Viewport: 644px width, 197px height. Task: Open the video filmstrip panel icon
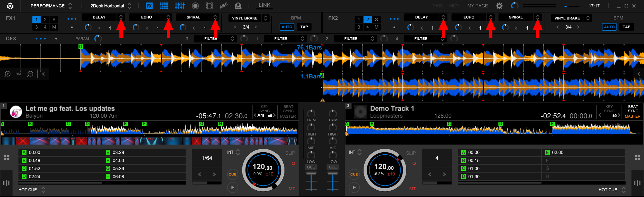[209, 6]
